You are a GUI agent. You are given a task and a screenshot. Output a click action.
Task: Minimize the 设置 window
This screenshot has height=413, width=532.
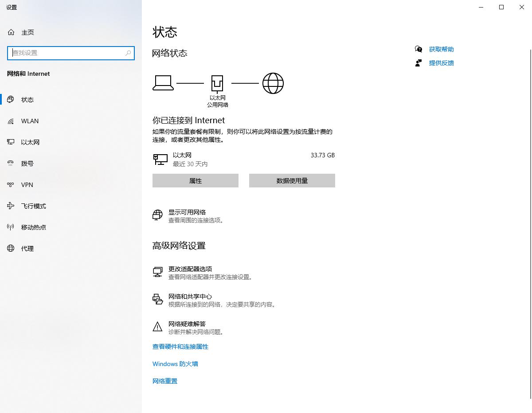pyautogui.click(x=481, y=7)
